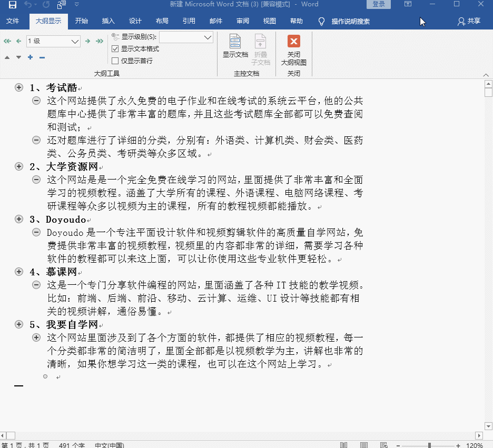
Task: Click the horizontal scrollbar right arrow
Action: [479, 435]
